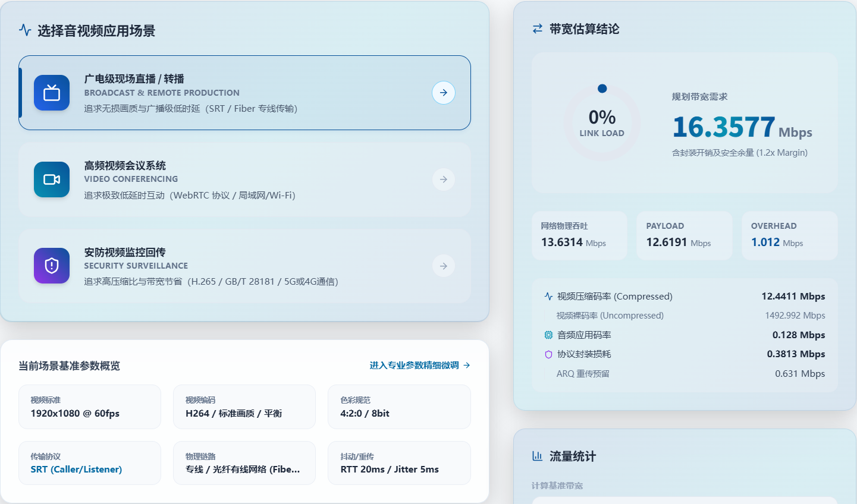Click the 0.631 Mbps ARQ value
The width and height of the screenshot is (857, 504).
[800, 374]
